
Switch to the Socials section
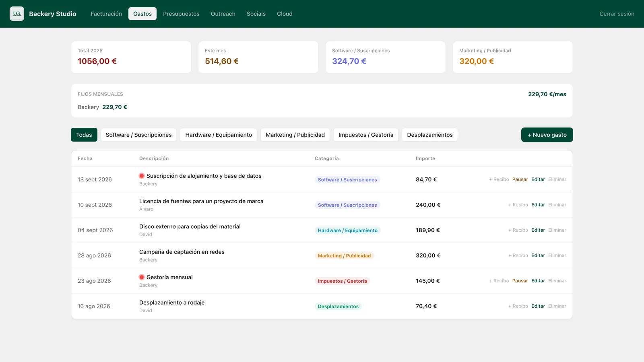[256, 14]
